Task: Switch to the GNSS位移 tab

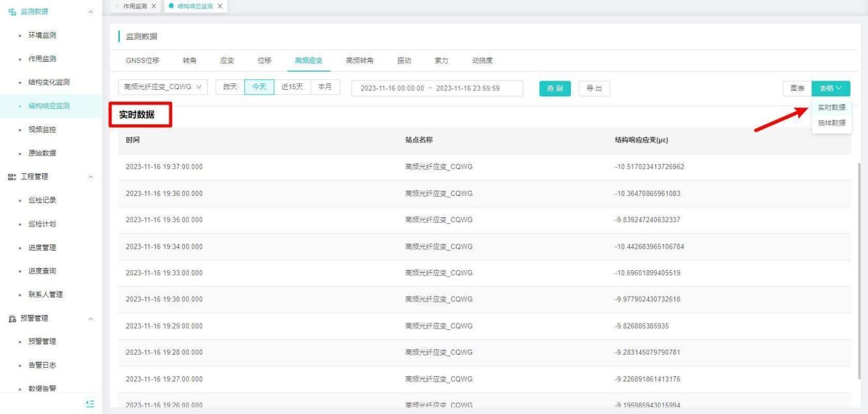Action: [142, 61]
